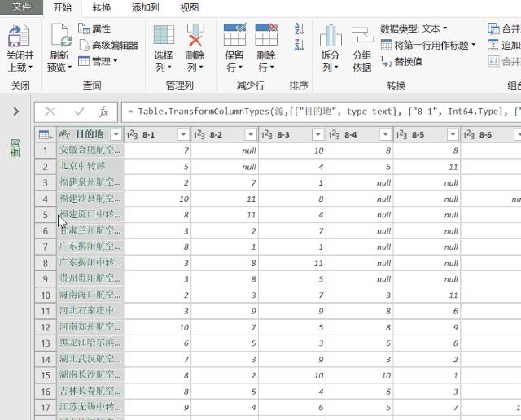521x420 pixels.
Task: Click the 123 type icon of column 8-5
Action: coord(401,134)
